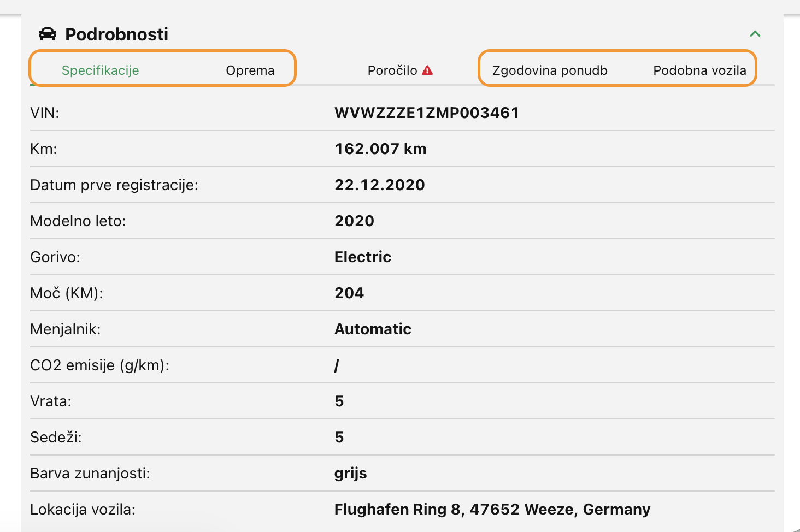800x532 pixels.
Task: Click the Electric fuel type value
Action: (x=363, y=257)
